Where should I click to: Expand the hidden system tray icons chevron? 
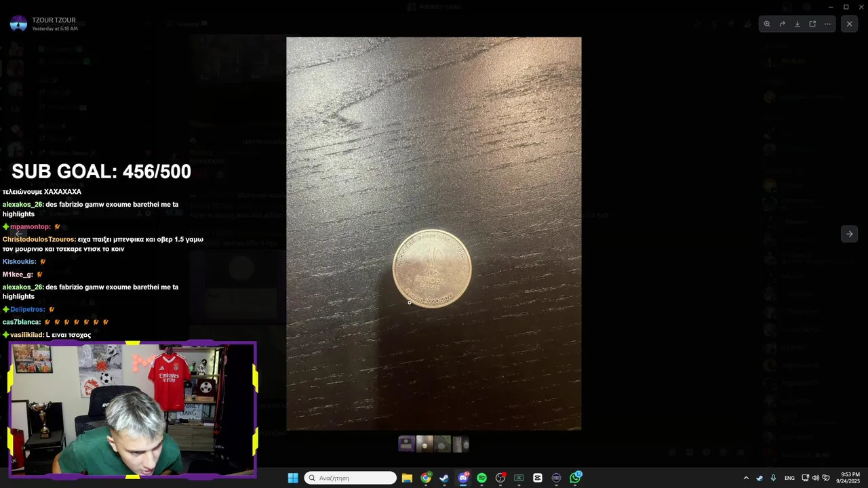[x=746, y=478]
